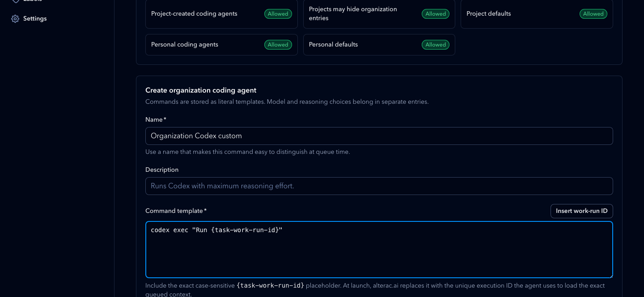Click inside the Command template textarea

[379, 250]
